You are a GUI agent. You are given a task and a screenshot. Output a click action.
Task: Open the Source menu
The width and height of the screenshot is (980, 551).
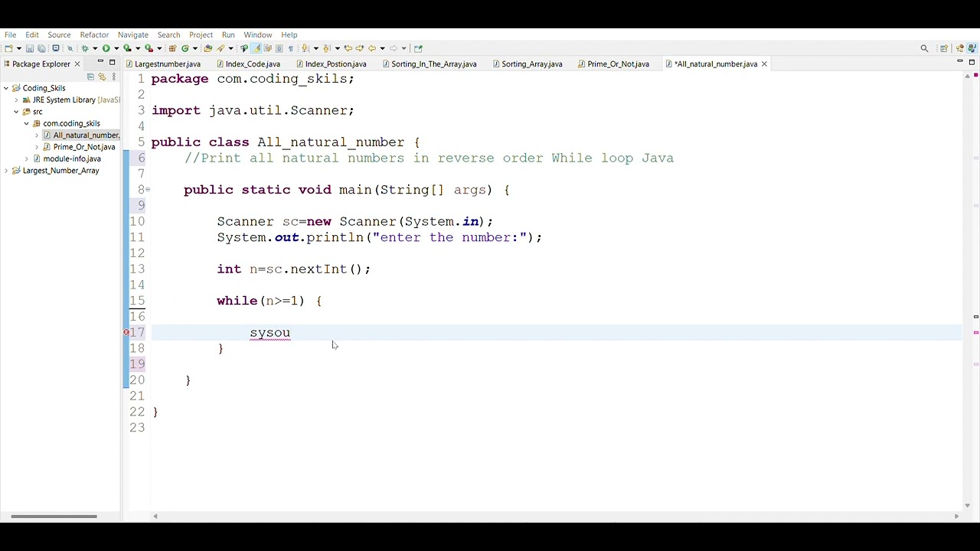coord(59,34)
